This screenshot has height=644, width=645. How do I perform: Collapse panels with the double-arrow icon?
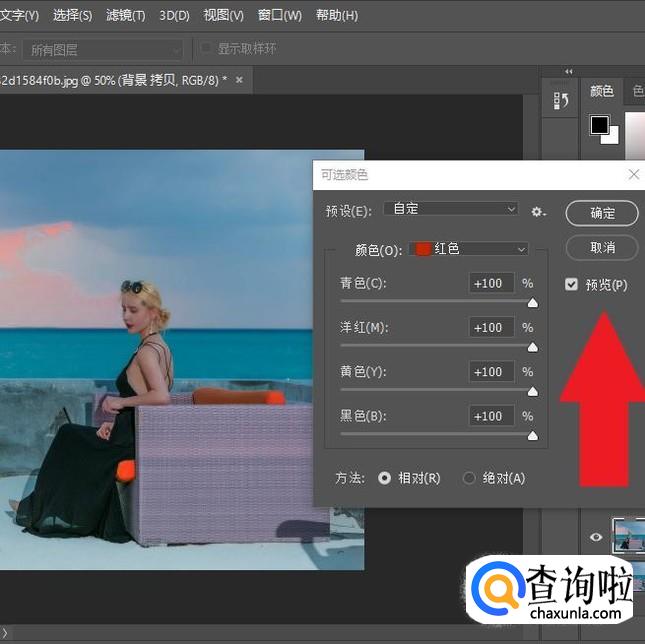point(569,71)
